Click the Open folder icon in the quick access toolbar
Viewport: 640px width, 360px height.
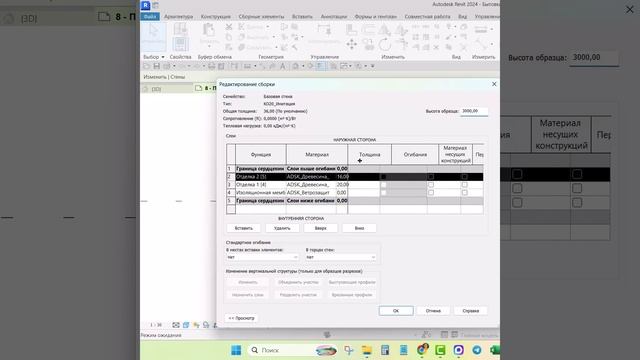147,66
